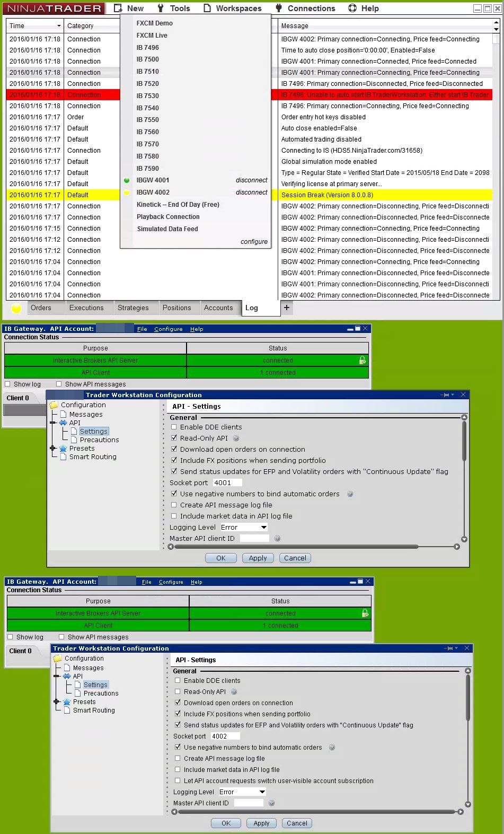504x834 pixels.
Task: Click the green lock icon in port 4002 gateway
Action: [x=365, y=613]
